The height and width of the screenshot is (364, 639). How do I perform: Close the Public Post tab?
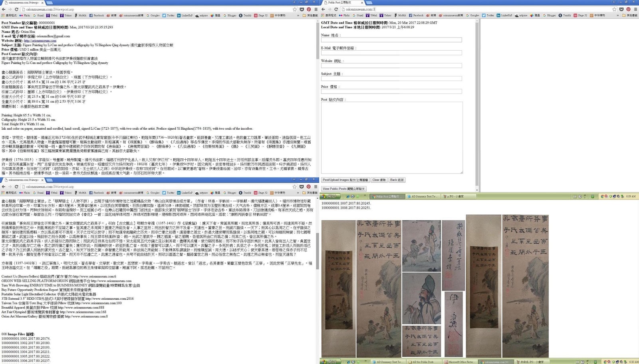tap(362, 2)
